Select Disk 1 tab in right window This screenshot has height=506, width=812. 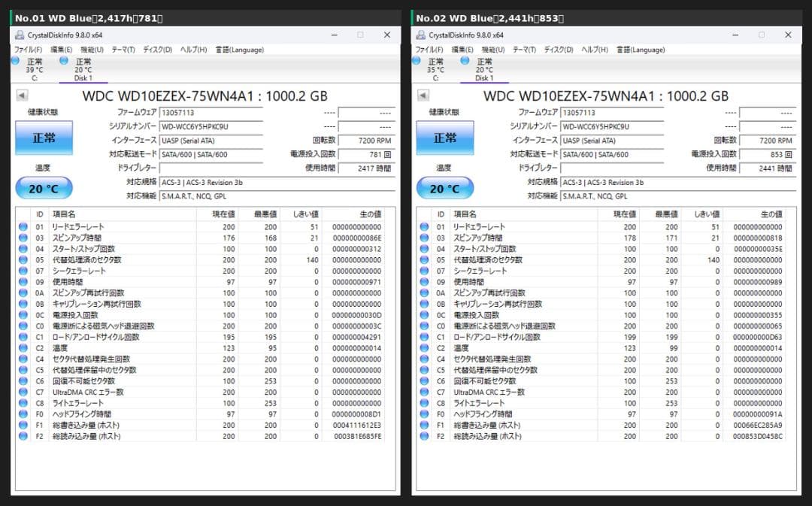tap(484, 69)
